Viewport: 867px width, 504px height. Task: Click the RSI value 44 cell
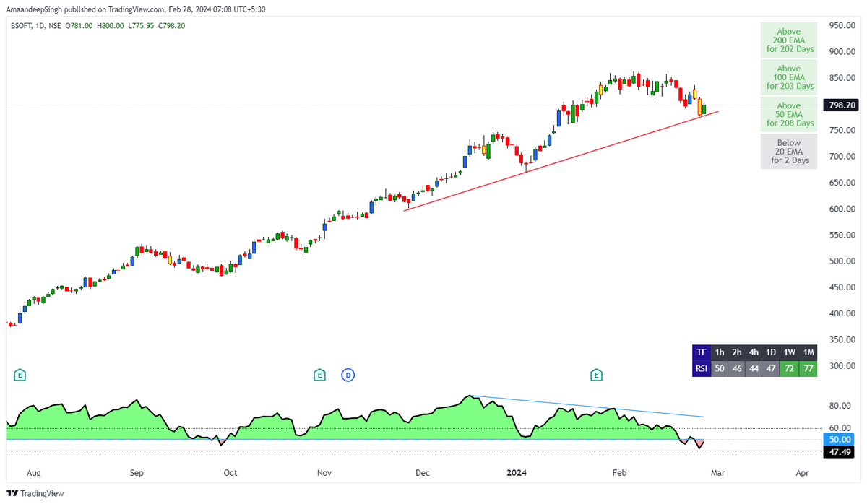(x=754, y=369)
